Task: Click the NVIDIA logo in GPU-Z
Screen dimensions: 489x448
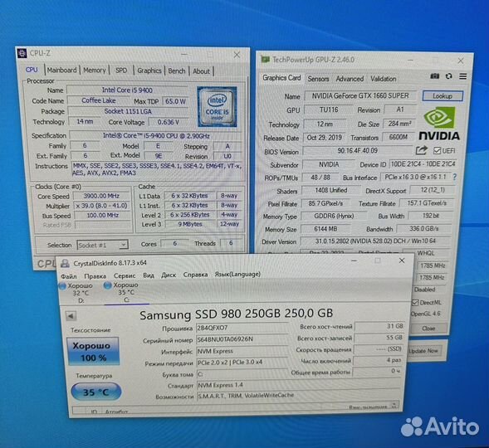Action: [439, 124]
